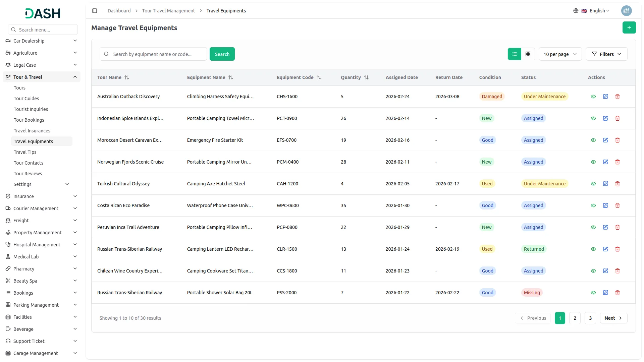Open the user avatar profile menu
Viewport: 644px width, 362px height.
click(x=626, y=11)
